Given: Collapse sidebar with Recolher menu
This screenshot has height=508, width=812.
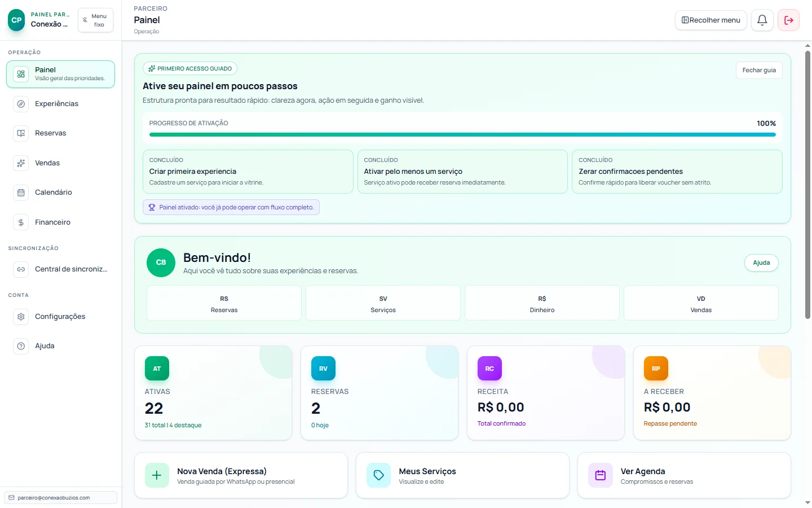Looking at the screenshot, I should (710, 20).
